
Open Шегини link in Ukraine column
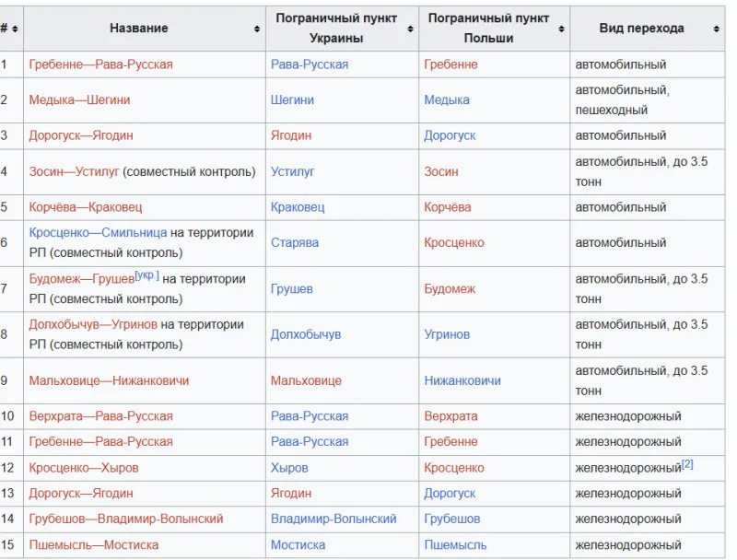(x=292, y=100)
